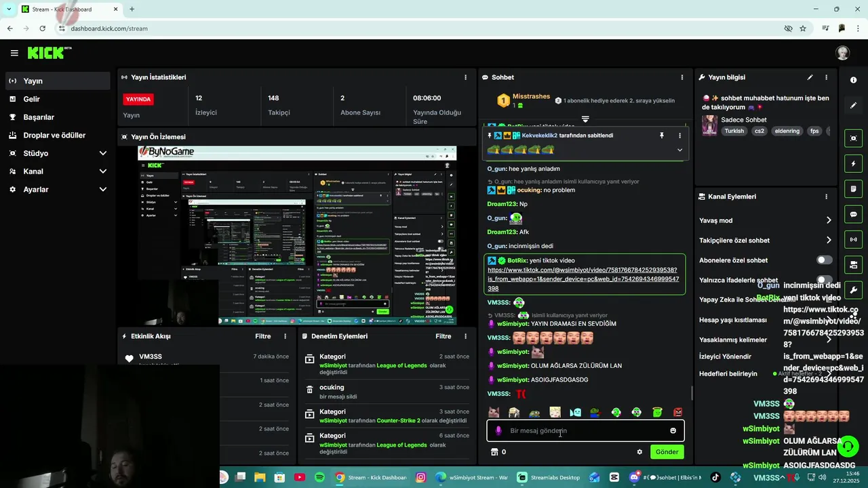Open Spotify from the taskbar
Screen dimensions: 868x488
coord(319,477)
